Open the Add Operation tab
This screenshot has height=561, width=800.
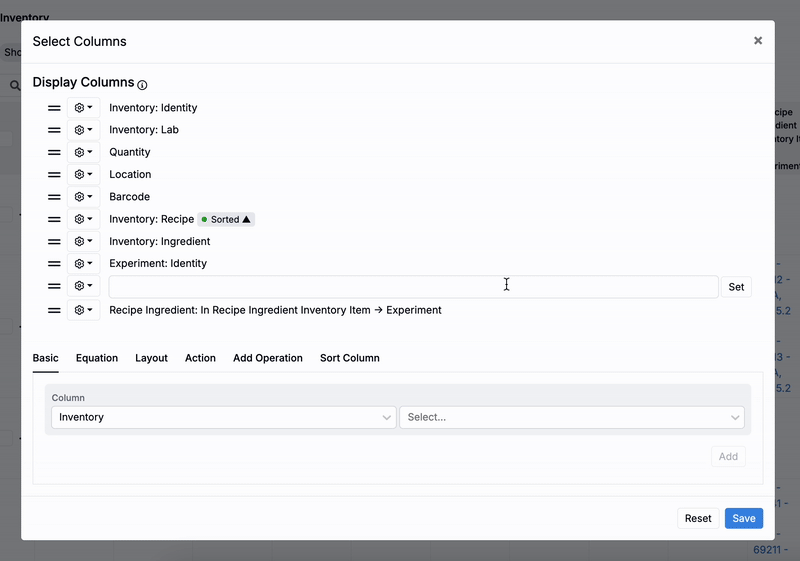pyautogui.click(x=267, y=358)
